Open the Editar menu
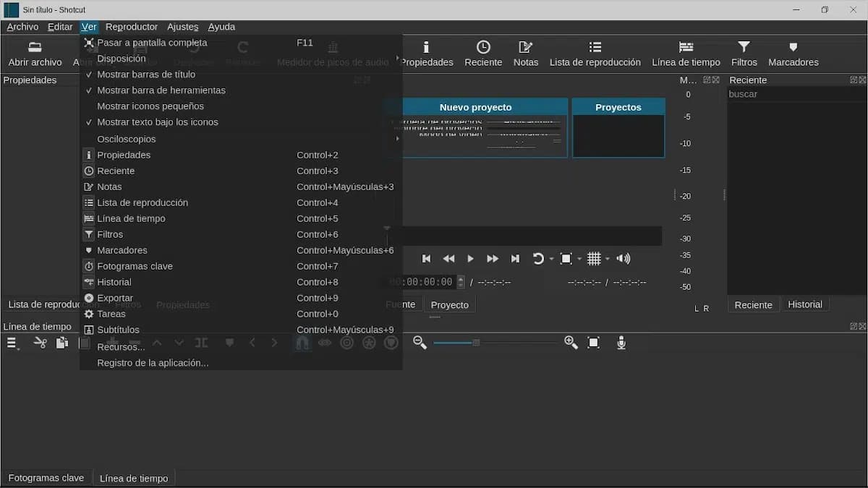 60,27
